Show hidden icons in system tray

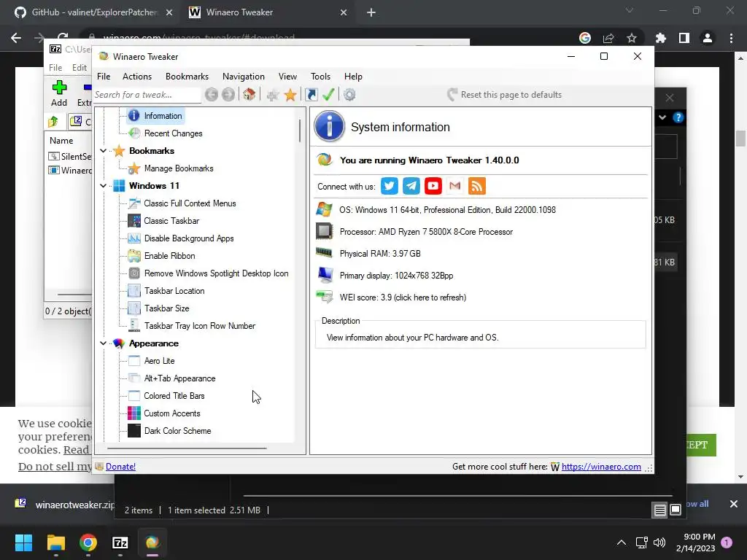622,542
